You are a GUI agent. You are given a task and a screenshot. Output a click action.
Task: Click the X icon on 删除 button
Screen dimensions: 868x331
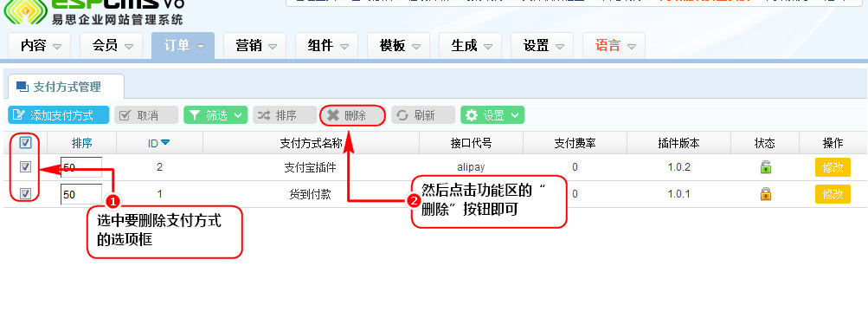click(x=332, y=115)
